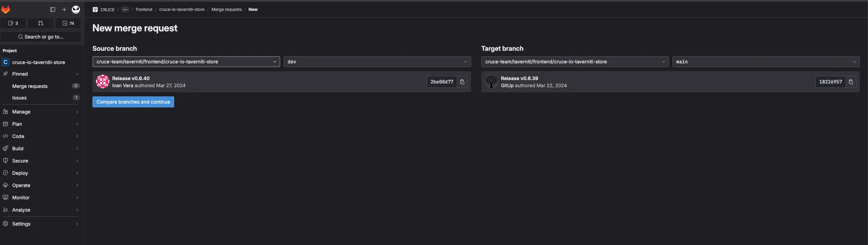Expand the Monitor menu
This screenshot has height=245, width=868.
41,198
